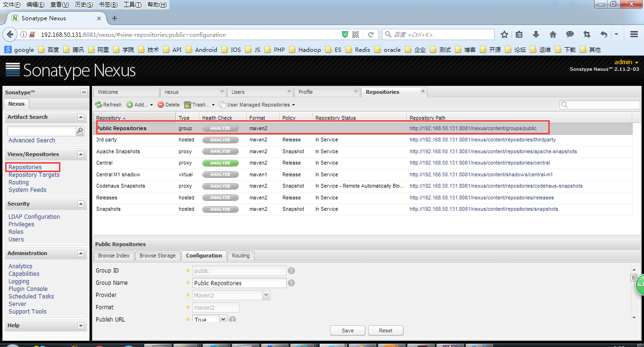
Task: Open LDAP Configuration link
Action: click(34, 217)
